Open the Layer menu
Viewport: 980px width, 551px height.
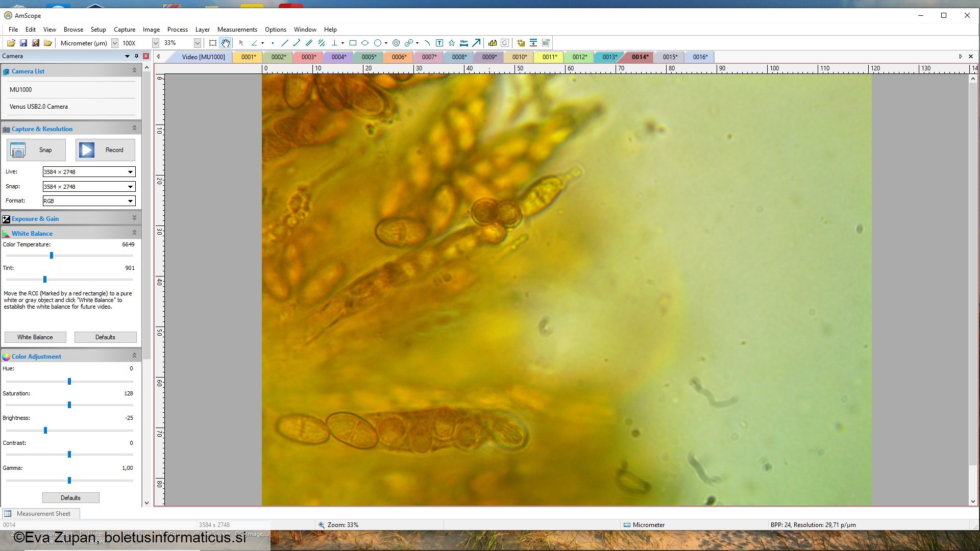pyautogui.click(x=203, y=30)
